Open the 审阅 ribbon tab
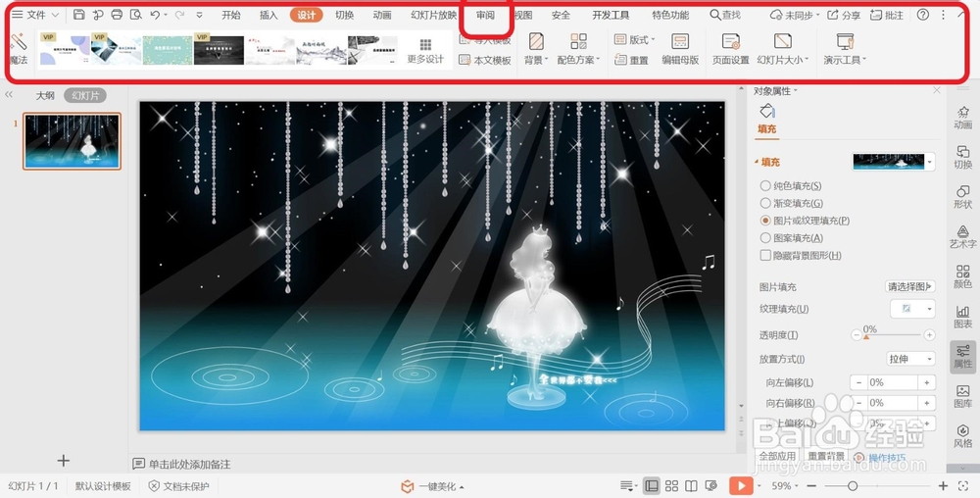Image resolution: width=980 pixels, height=498 pixels. tap(486, 15)
